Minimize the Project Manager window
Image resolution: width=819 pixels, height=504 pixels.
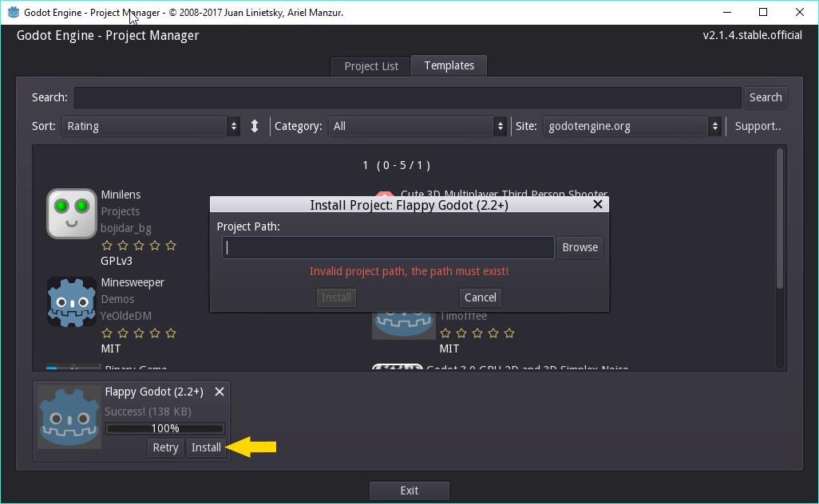727,12
